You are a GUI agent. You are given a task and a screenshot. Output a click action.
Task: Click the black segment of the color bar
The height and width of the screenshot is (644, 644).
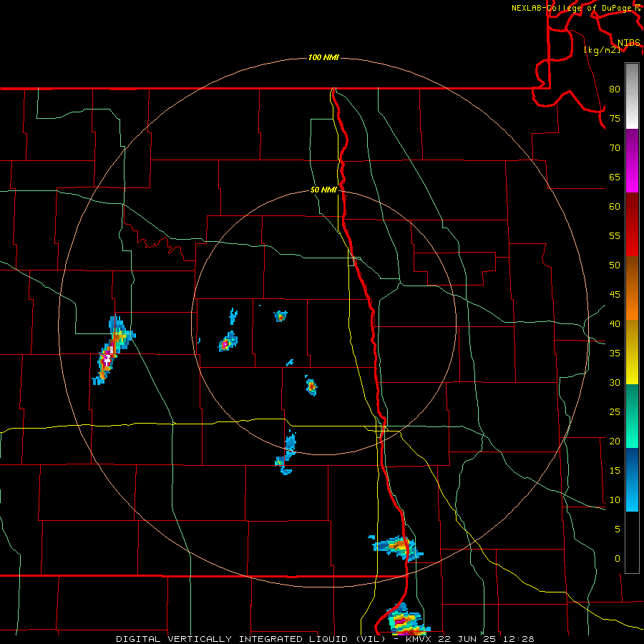(x=632, y=542)
